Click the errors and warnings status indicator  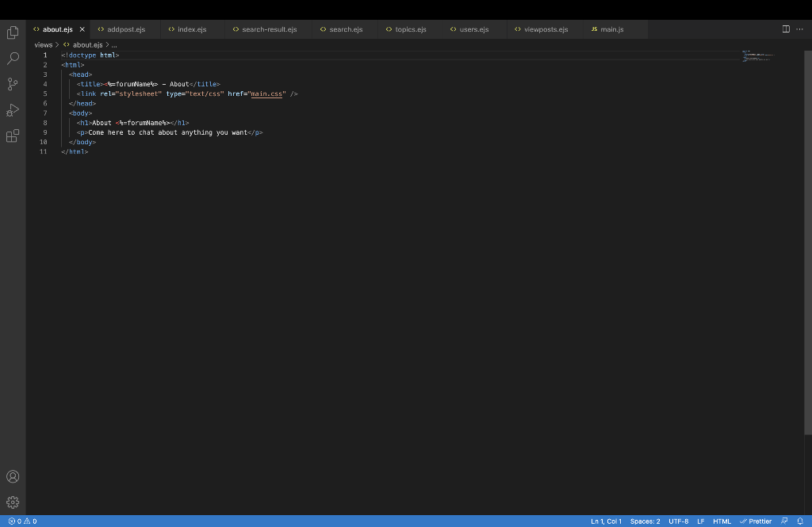tap(23, 521)
